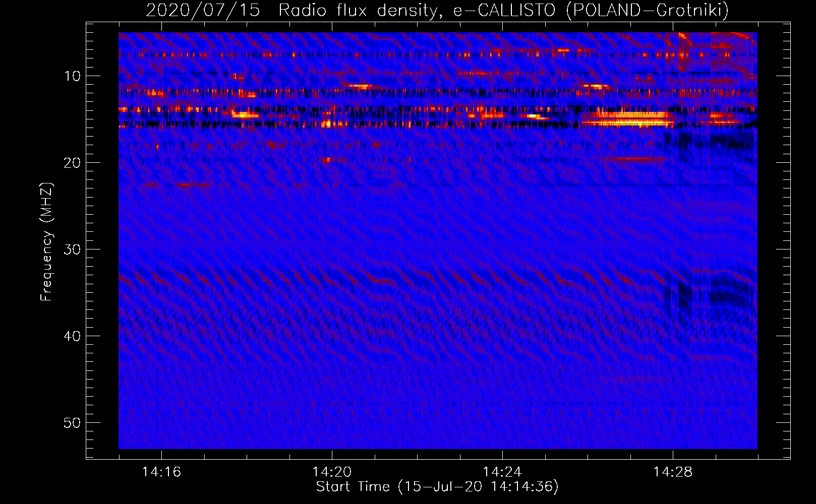Click the bright yellow burst near 15 MHz before 14:28

(x=628, y=118)
